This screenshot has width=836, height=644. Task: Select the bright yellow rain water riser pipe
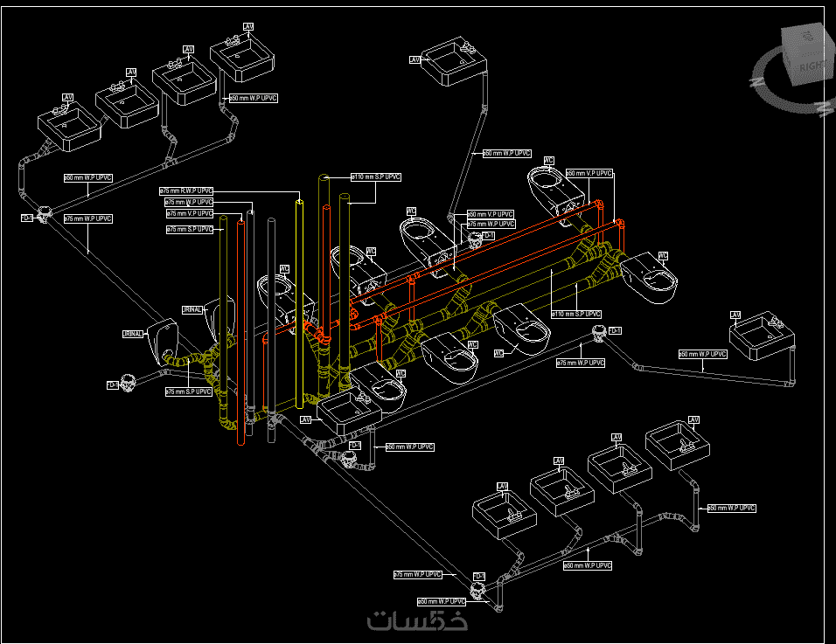point(300,303)
